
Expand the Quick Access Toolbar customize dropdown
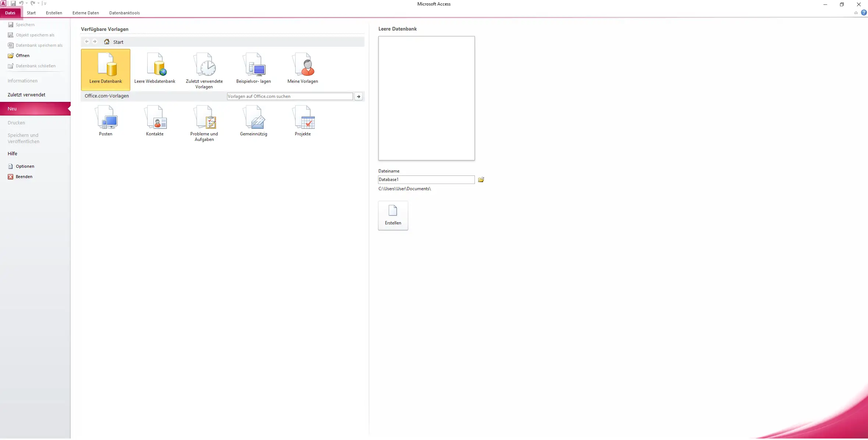click(45, 3)
